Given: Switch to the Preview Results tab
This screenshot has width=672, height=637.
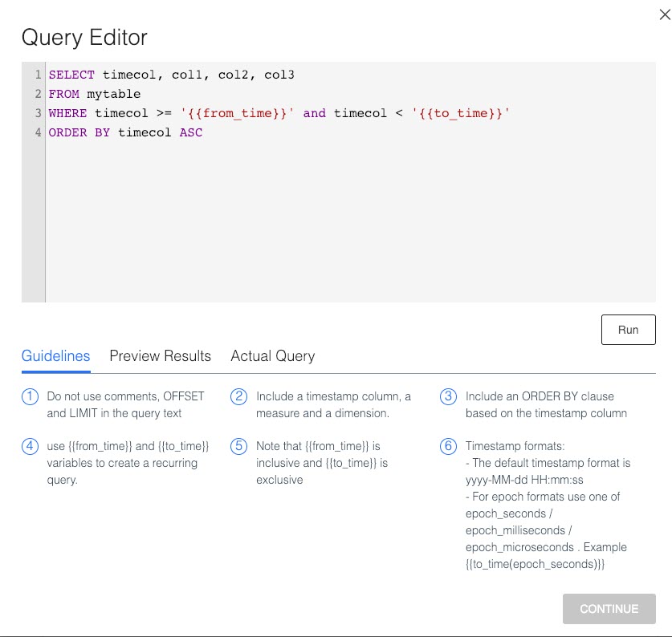Looking at the screenshot, I should pyautogui.click(x=160, y=356).
